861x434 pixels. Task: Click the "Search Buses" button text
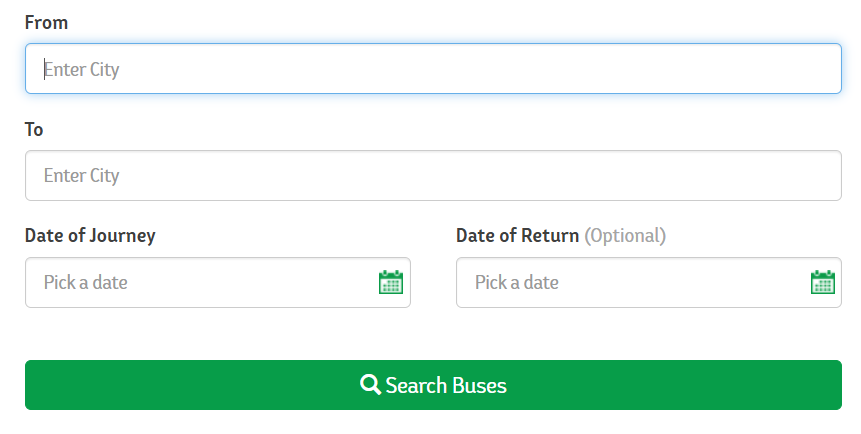(x=446, y=385)
